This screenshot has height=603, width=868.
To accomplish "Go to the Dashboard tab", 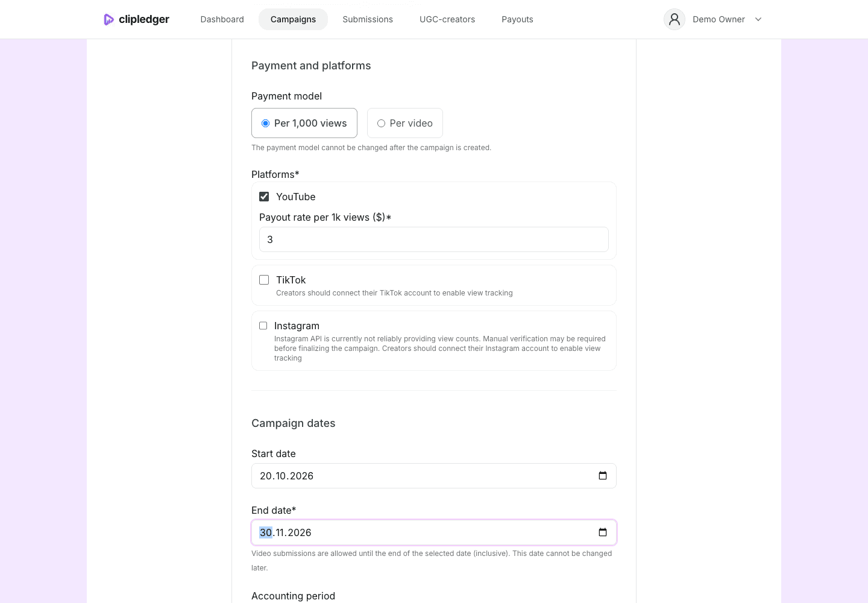I will point(222,19).
